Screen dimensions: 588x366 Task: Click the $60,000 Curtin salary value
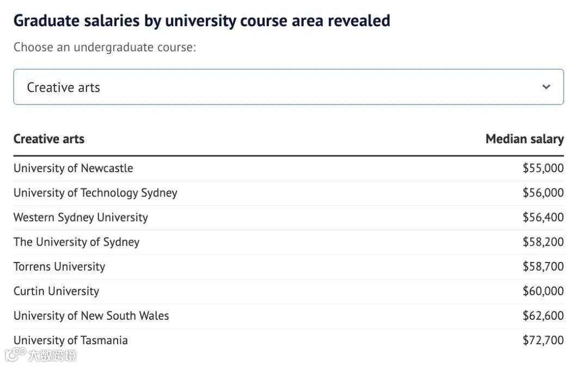[x=543, y=291]
